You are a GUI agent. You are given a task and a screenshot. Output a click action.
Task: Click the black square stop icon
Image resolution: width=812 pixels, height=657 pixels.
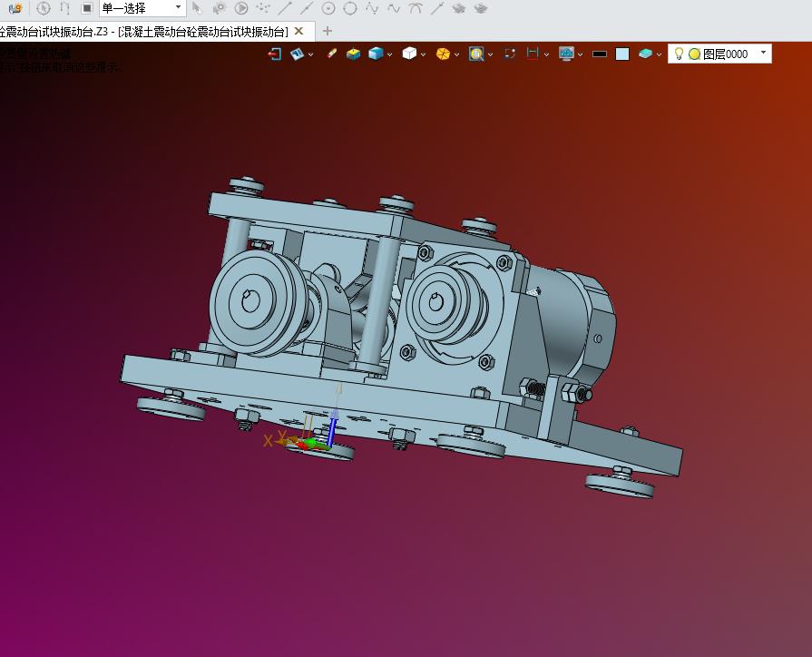[87, 8]
